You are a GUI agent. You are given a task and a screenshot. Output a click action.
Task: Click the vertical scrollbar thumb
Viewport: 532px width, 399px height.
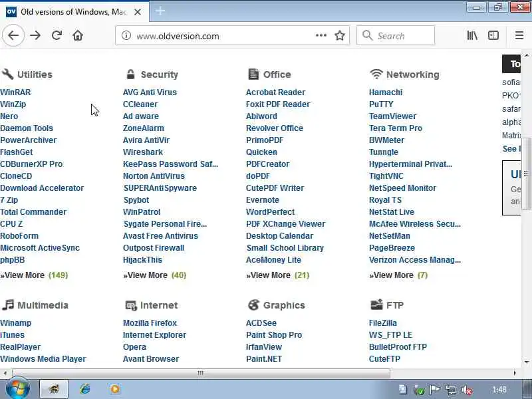[527, 174]
